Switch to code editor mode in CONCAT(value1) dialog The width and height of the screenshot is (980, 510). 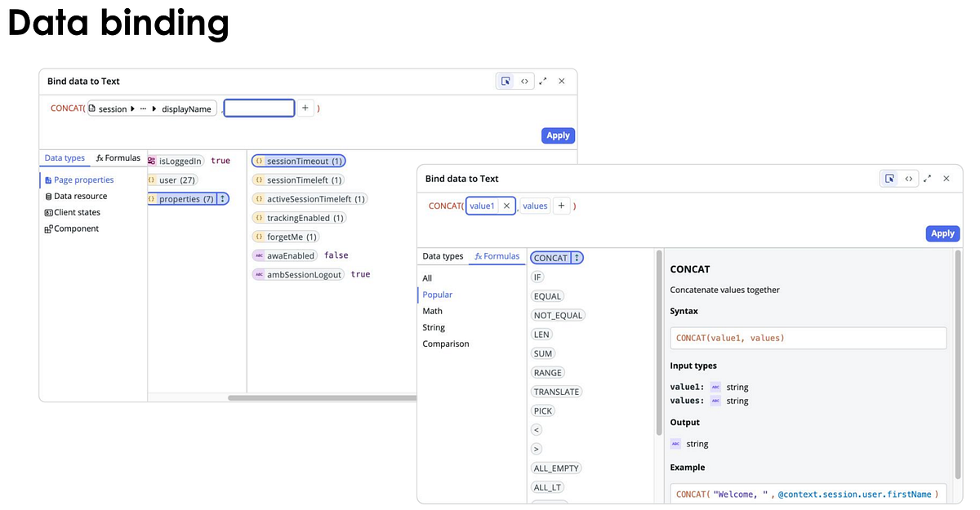coord(908,179)
